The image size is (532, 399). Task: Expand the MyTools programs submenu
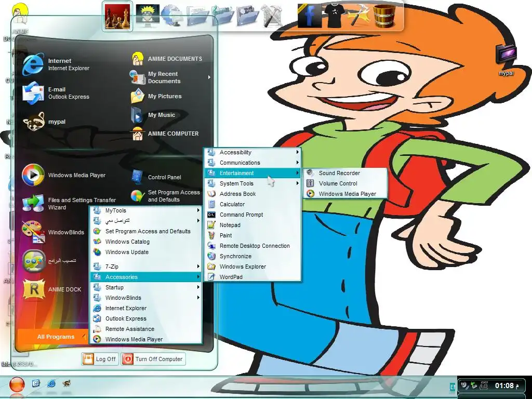(146, 211)
